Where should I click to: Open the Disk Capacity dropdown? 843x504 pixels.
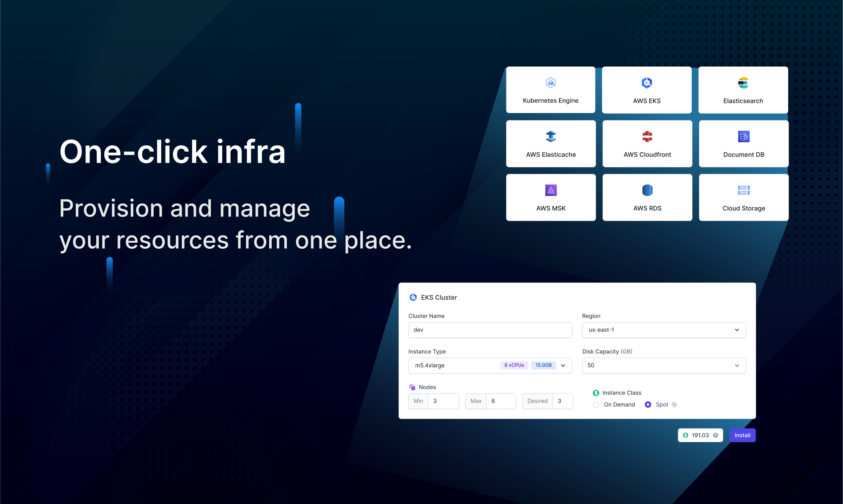pos(664,365)
